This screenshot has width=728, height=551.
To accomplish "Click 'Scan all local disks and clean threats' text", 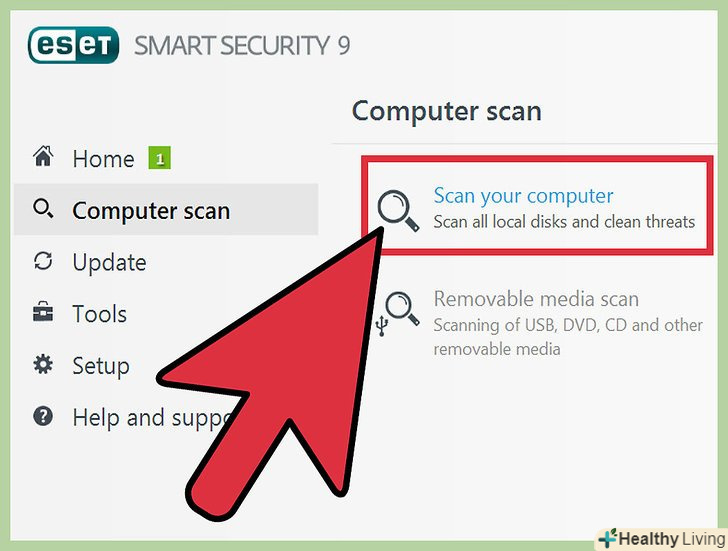I will tap(564, 222).
